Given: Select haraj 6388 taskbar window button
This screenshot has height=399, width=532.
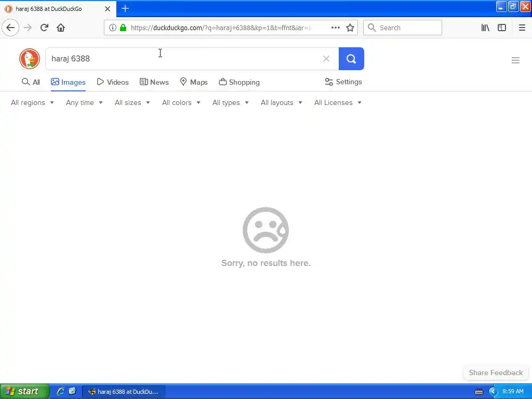Looking at the screenshot, I should click(124, 392).
